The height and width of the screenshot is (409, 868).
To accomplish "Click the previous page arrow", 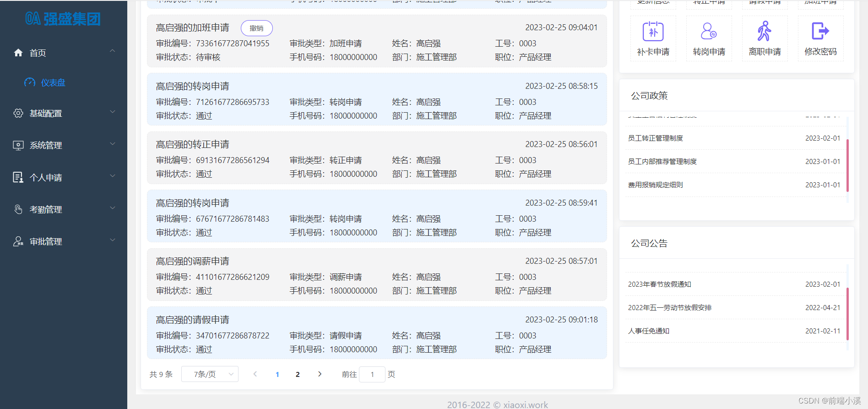I will click(255, 374).
